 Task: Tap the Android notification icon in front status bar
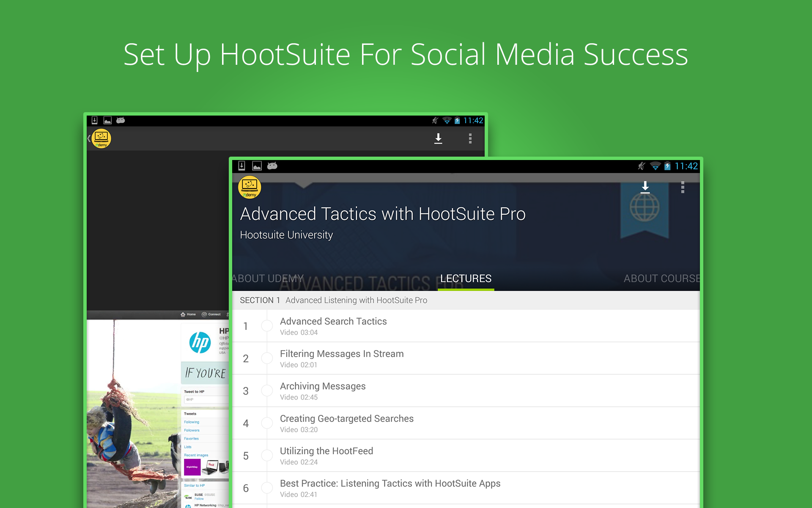click(272, 166)
